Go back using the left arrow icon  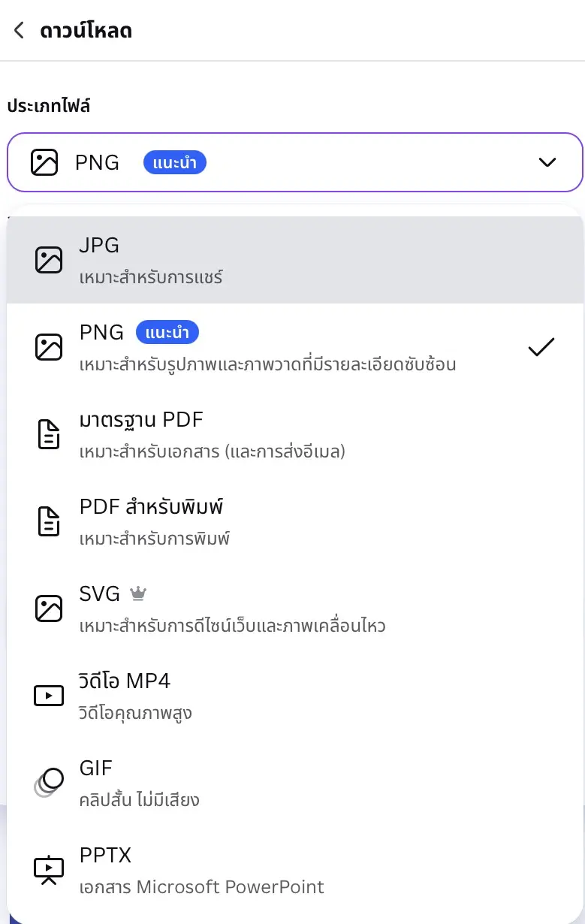[20, 31]
